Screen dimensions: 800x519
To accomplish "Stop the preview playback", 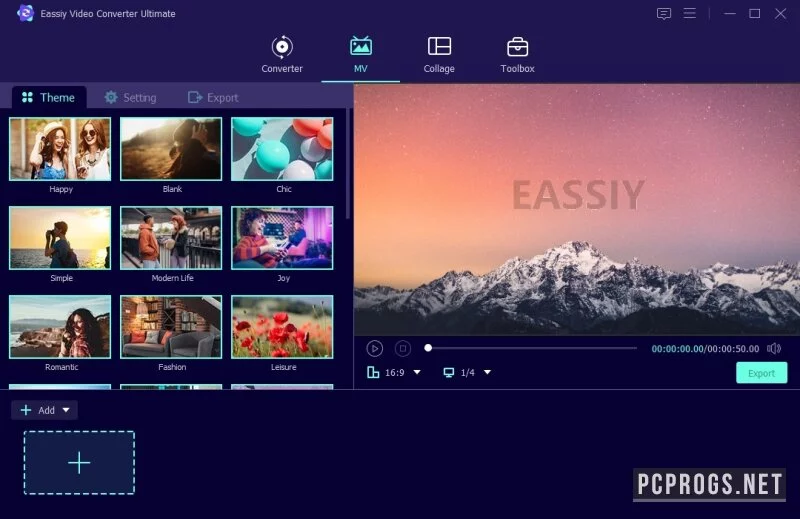I will click(x=403, y=349).
